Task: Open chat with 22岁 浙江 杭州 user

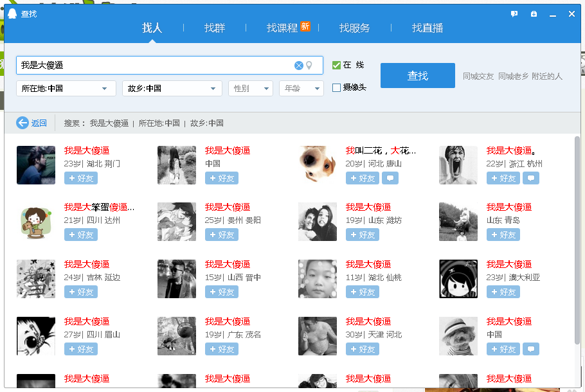Action: [x=531, y=178]
